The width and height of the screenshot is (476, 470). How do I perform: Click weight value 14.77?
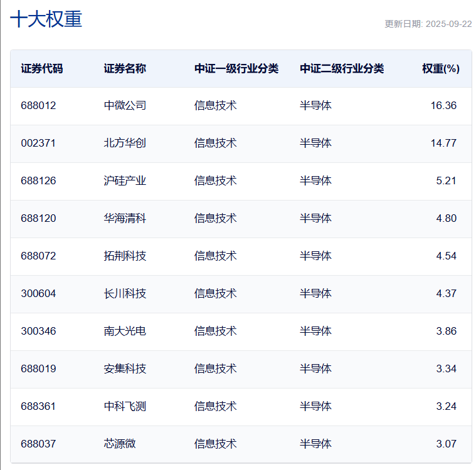coord(443,144)
